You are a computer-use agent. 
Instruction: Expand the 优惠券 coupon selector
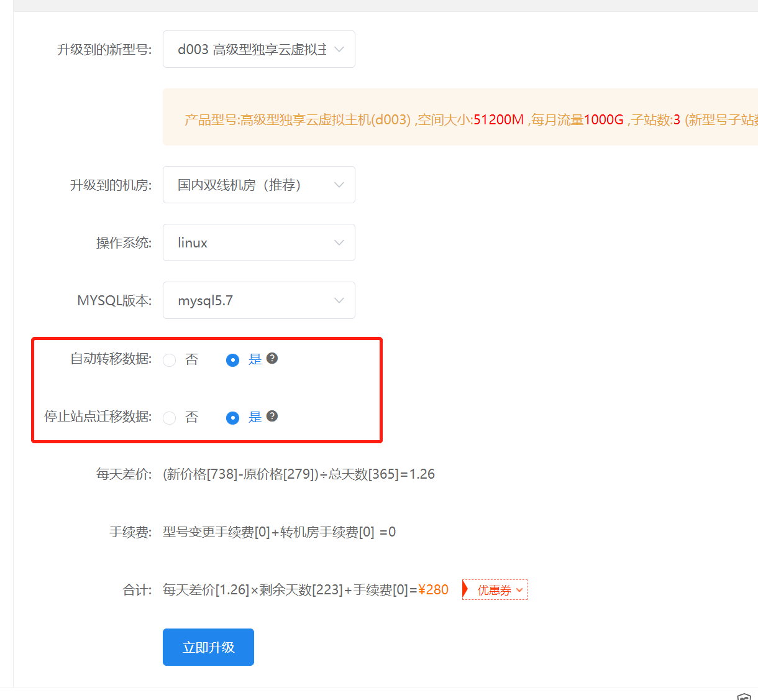tap(496, 590)
